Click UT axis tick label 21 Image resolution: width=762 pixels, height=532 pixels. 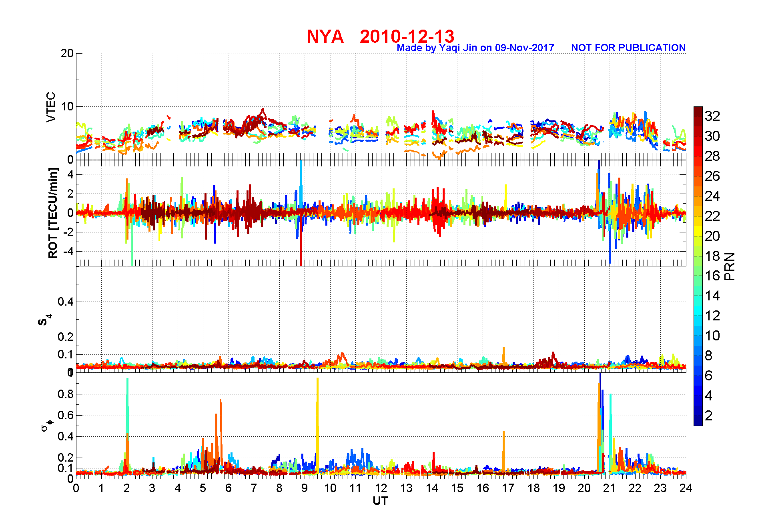pos(610,488)
